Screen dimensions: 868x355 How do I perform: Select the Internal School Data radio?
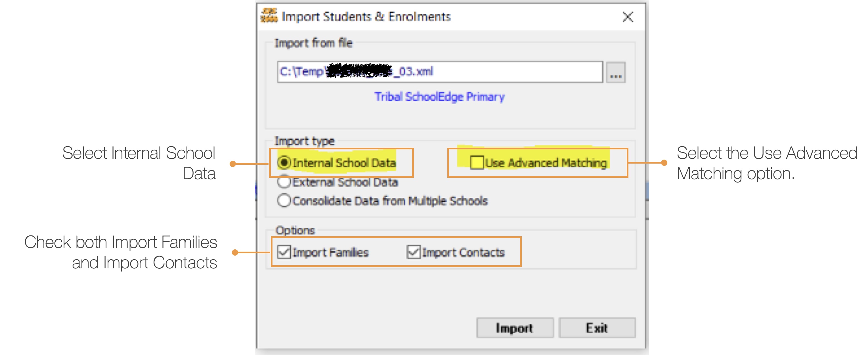[x=284, y=162]
